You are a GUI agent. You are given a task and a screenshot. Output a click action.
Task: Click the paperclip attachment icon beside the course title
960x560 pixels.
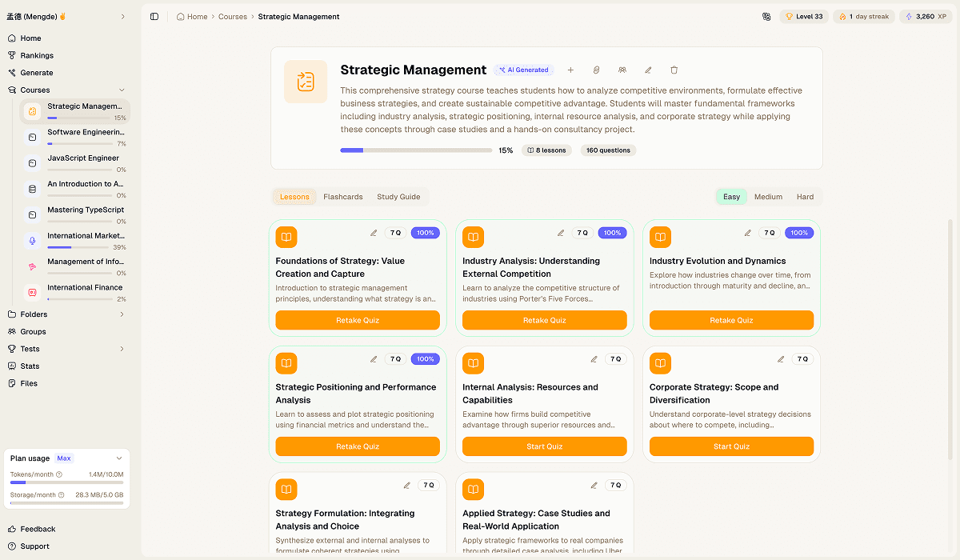(x=597, y=70)
